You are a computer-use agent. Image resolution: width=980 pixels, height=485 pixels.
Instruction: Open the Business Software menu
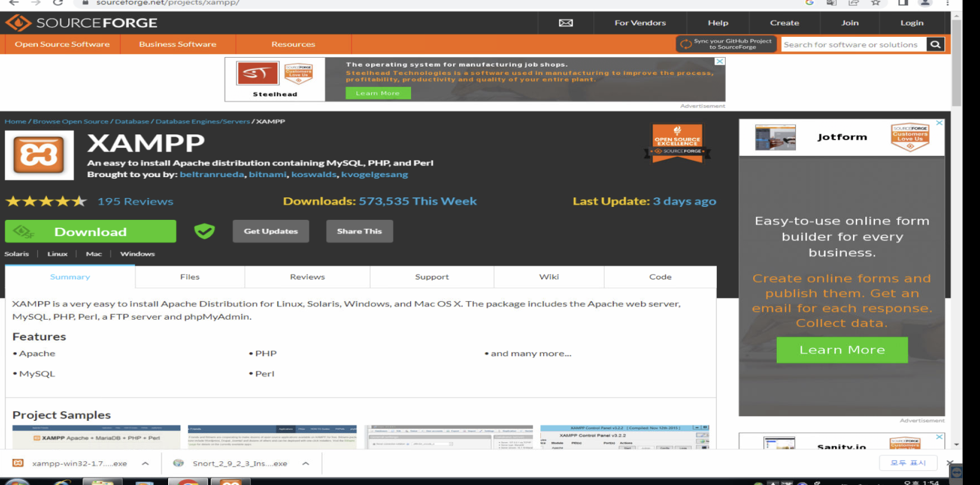click(178, 44)
